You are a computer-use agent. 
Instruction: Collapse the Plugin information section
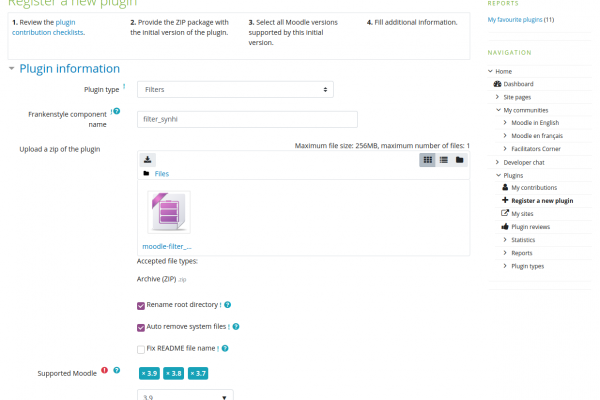(x=11, y=69)
